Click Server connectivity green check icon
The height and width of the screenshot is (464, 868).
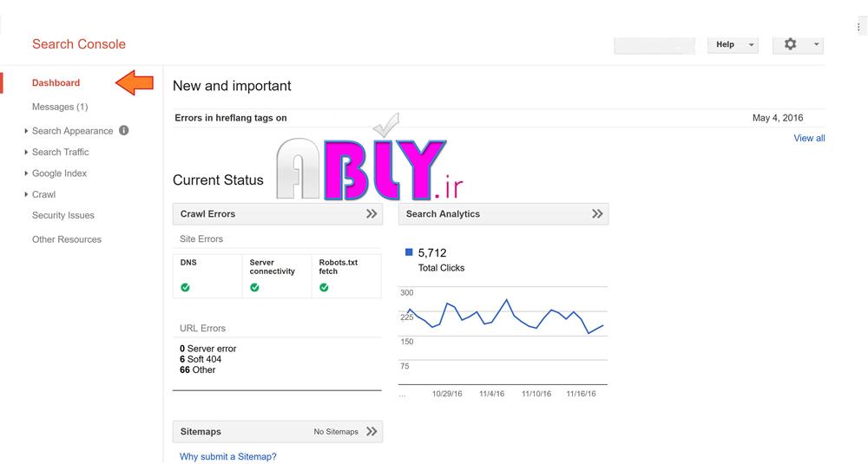click(254, 288)
